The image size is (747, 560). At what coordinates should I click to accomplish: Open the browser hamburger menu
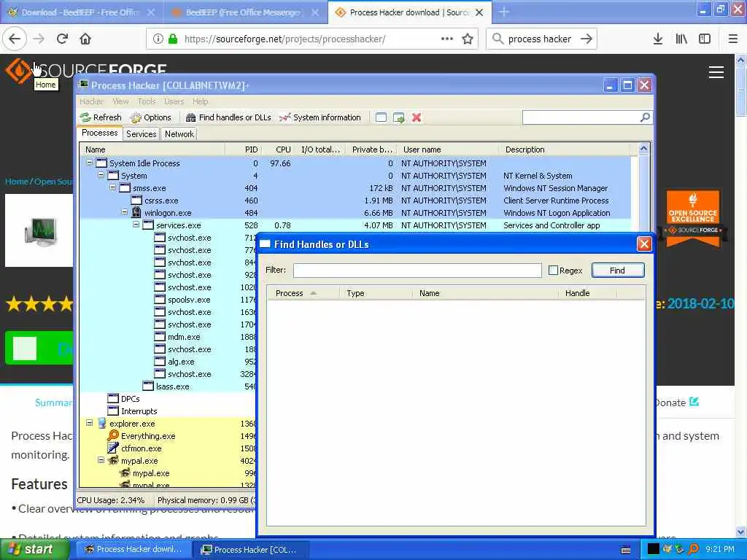click(732, 39)
